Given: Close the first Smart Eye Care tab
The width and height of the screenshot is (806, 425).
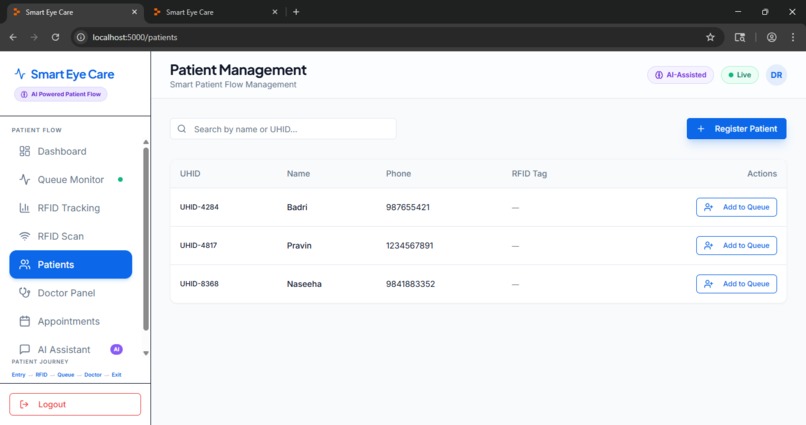Looking at the screenshot, I should (134, 12).
